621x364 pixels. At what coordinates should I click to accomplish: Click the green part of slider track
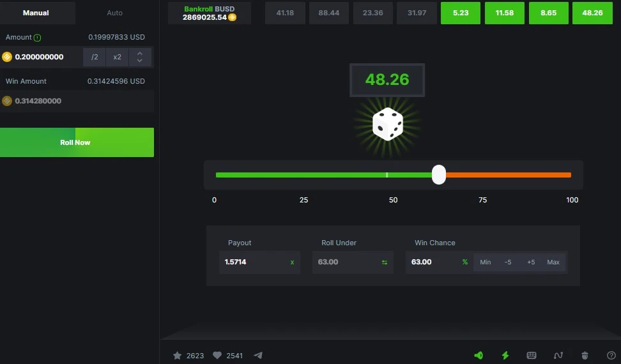coord(323,175)
